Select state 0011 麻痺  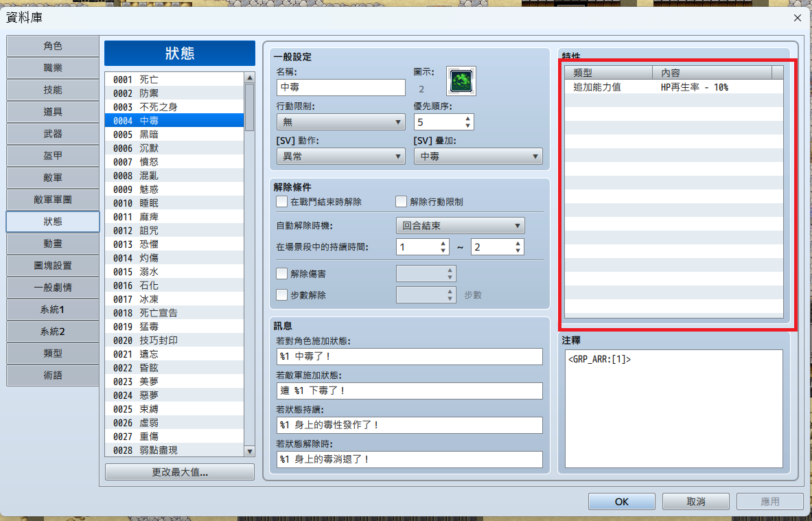click(174, 216)
